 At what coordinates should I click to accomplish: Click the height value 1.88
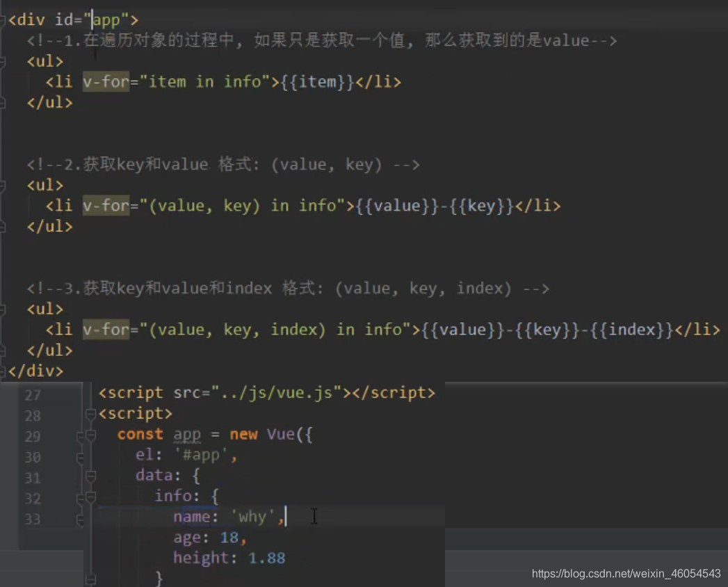click(266, 558)
